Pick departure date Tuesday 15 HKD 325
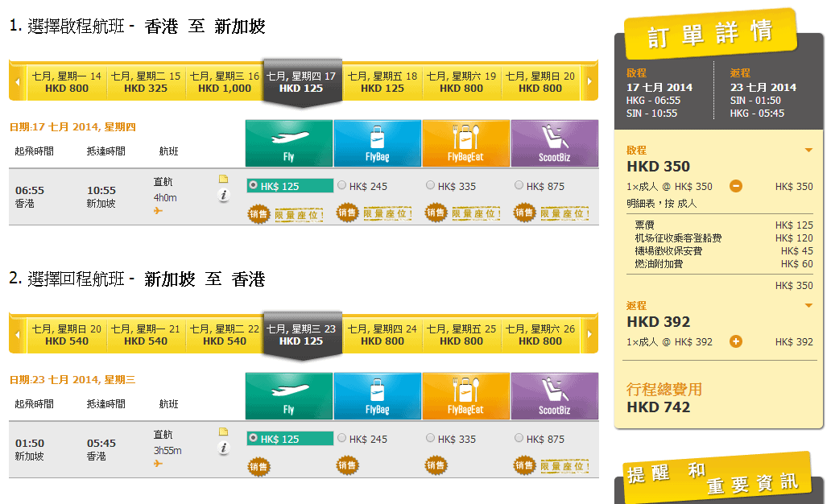This screenshot has height=504, width=831. tap(146, 82)
